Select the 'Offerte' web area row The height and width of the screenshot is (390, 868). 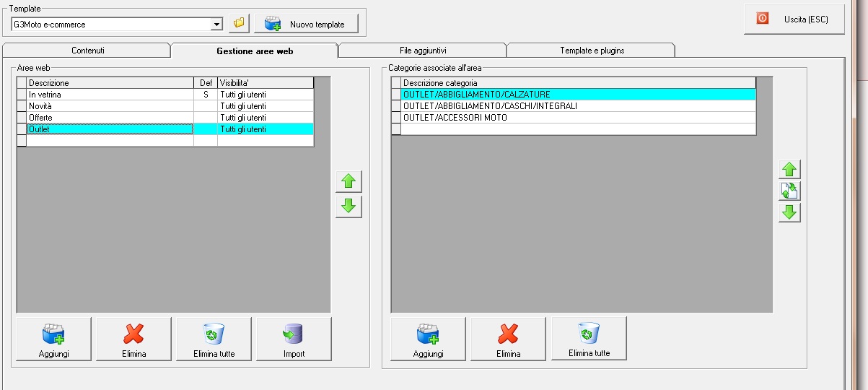165,118
